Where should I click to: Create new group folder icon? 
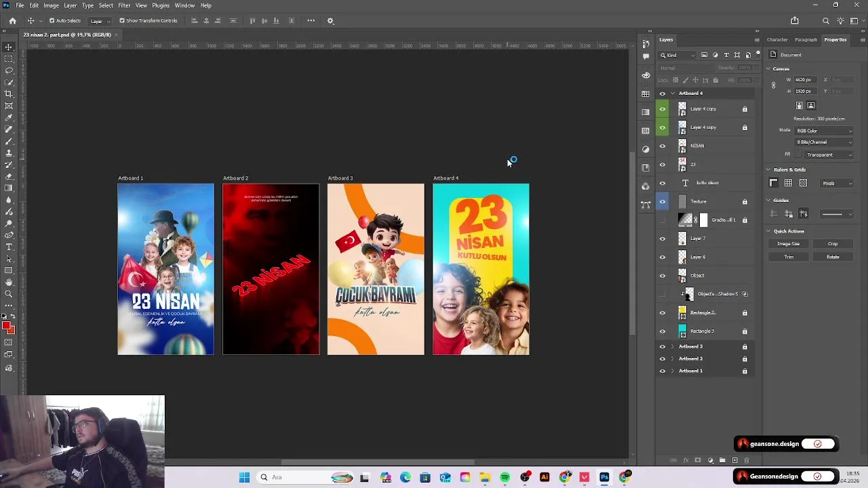722,460
